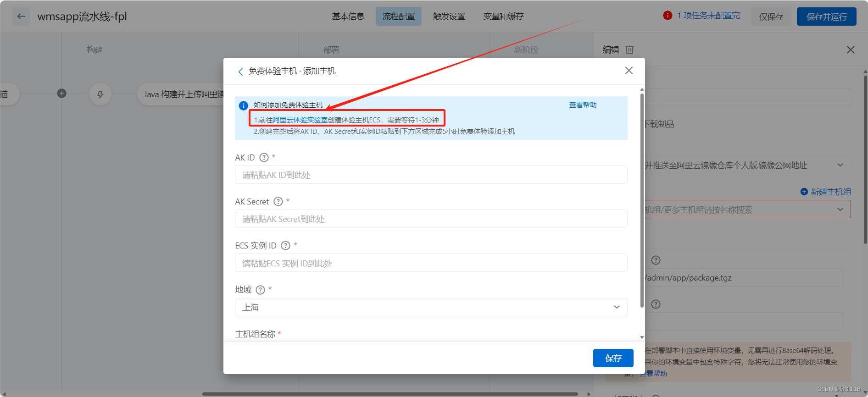Focus the AK ID input field
Viewport: 868px width, 397px height.
tap(431, 175)
